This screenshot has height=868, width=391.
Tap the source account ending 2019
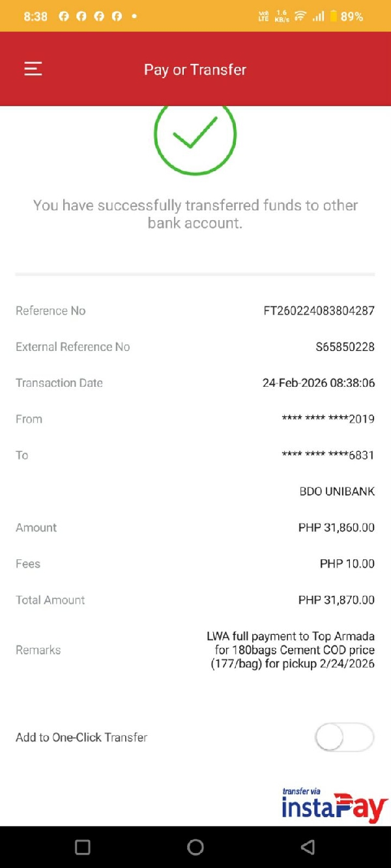pos(328,419)
